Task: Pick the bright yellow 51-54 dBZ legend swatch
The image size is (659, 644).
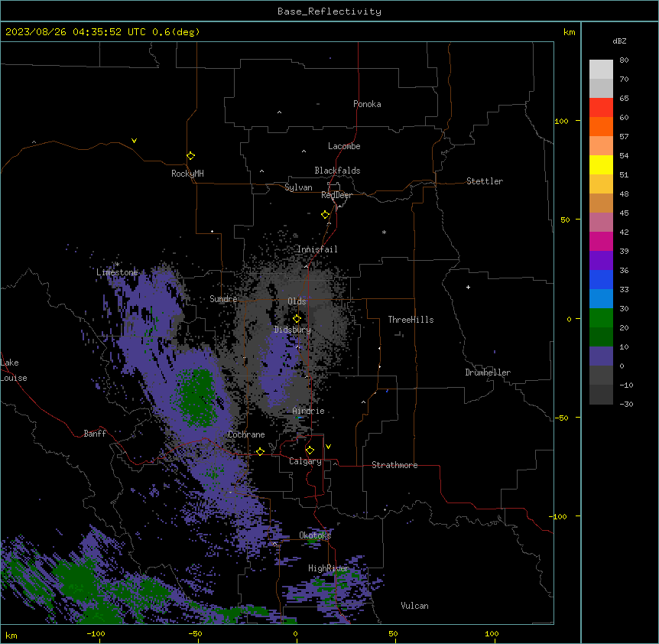Action: pyautogui.click(x=601, y=165)
